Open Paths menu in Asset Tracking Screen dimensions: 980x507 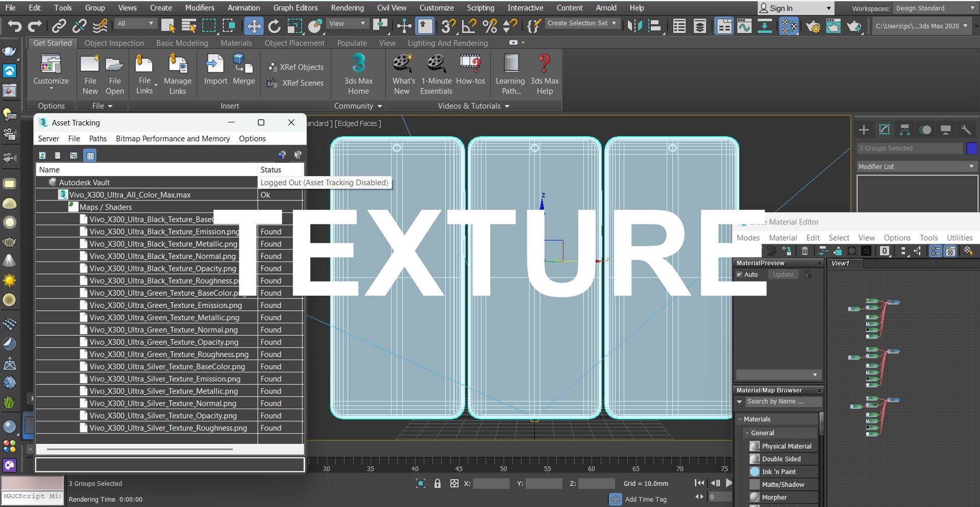(x=98, y=139)
